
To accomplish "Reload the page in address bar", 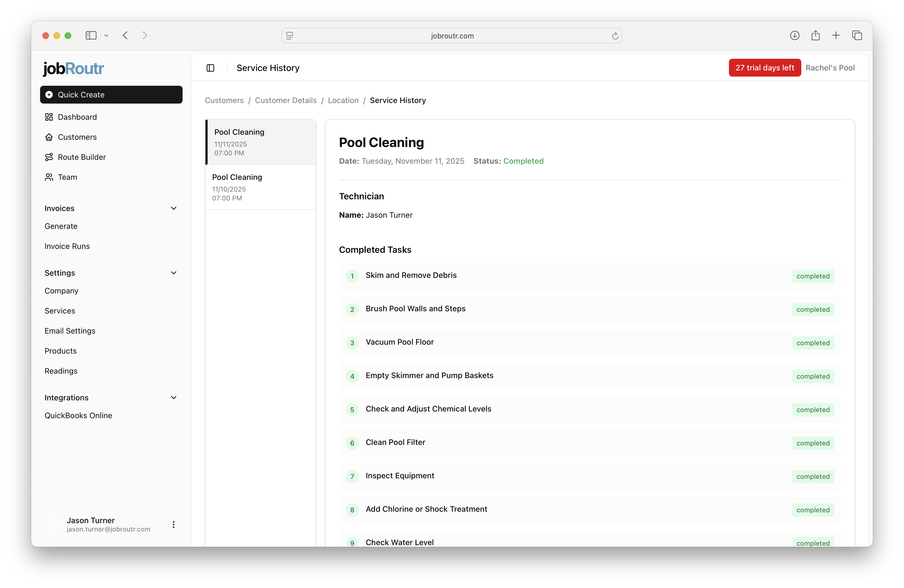I will [615, 36].
